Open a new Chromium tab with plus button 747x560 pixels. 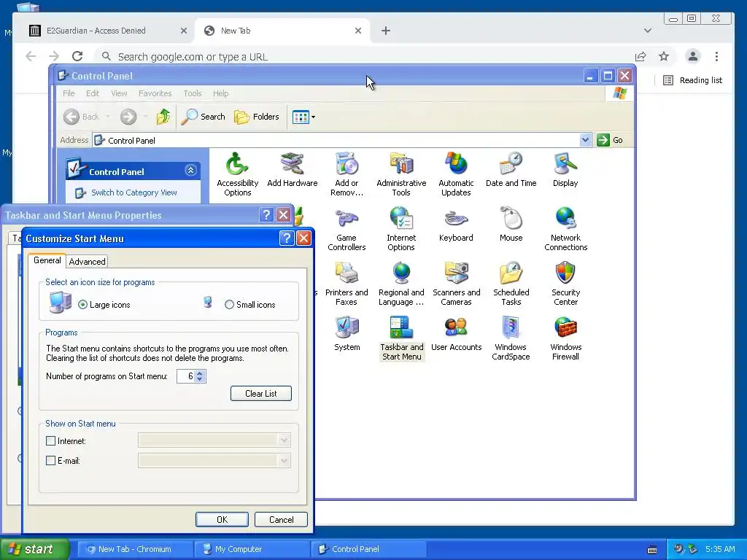(x=386, y=31)
